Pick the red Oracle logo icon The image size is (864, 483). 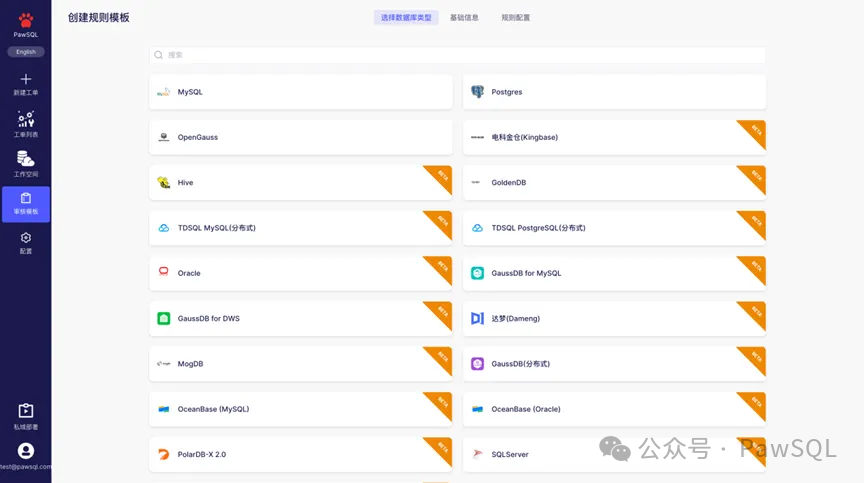[x=164, y=271]
